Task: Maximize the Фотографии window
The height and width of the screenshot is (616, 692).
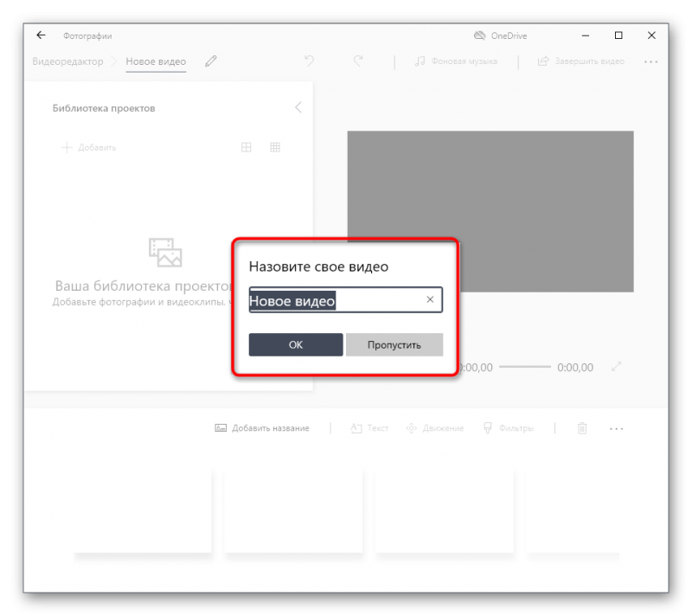Action: [618, 35]
